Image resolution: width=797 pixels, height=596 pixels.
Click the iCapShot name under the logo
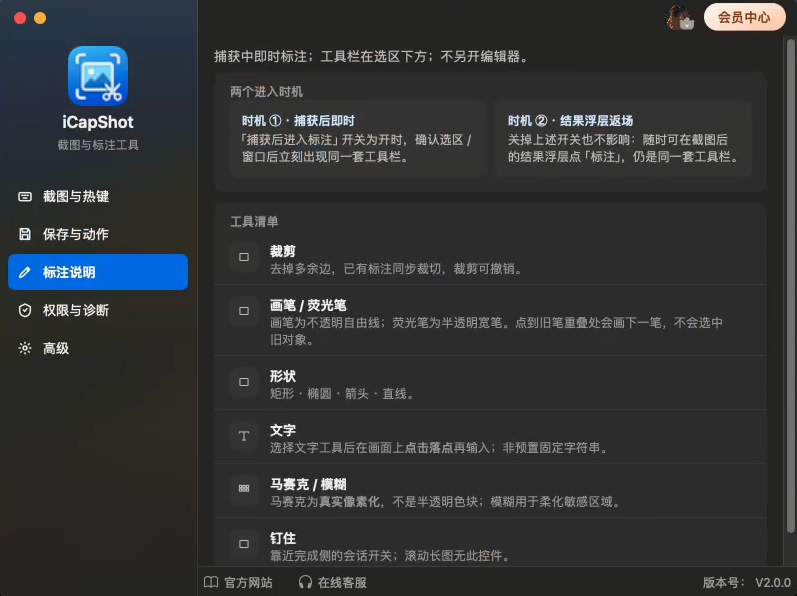[x=98, y=122]
